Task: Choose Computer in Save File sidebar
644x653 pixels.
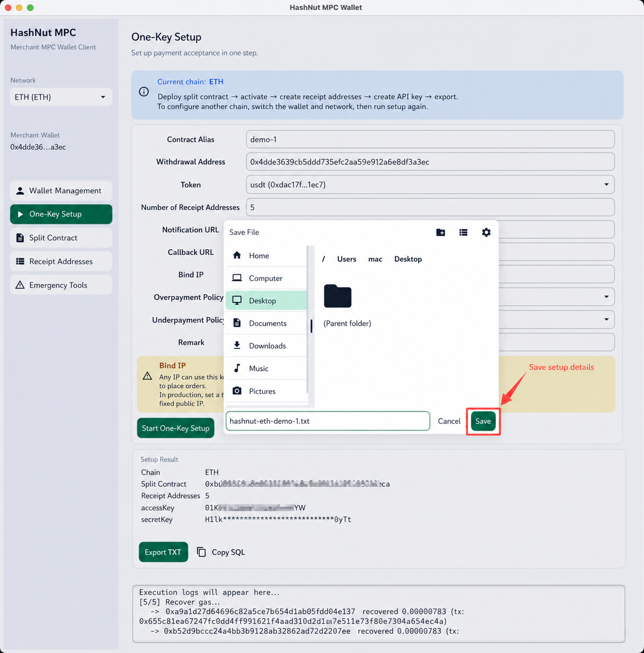Action: pyautogui.click(x=266, y=278)
